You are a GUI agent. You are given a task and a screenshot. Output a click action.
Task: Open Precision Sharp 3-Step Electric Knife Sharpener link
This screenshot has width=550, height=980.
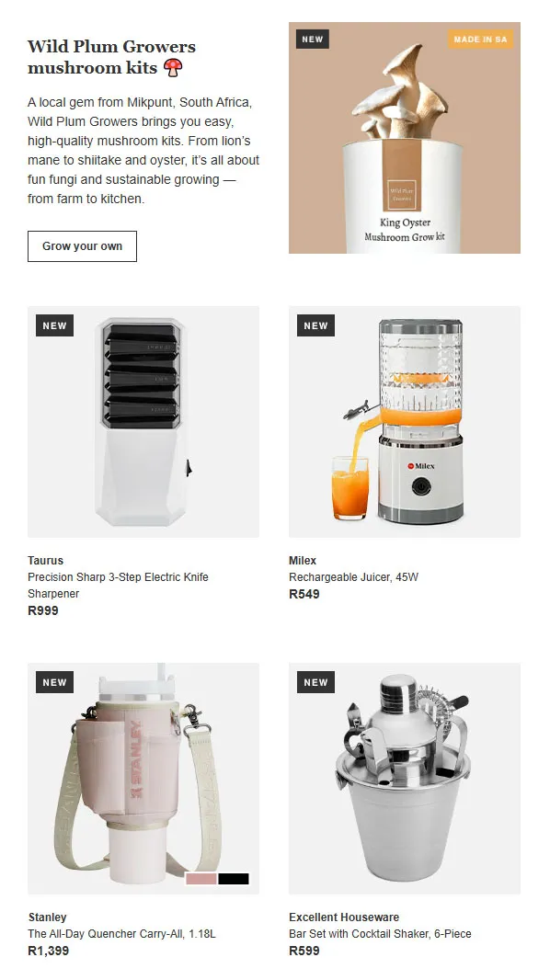tap(118, 585)
